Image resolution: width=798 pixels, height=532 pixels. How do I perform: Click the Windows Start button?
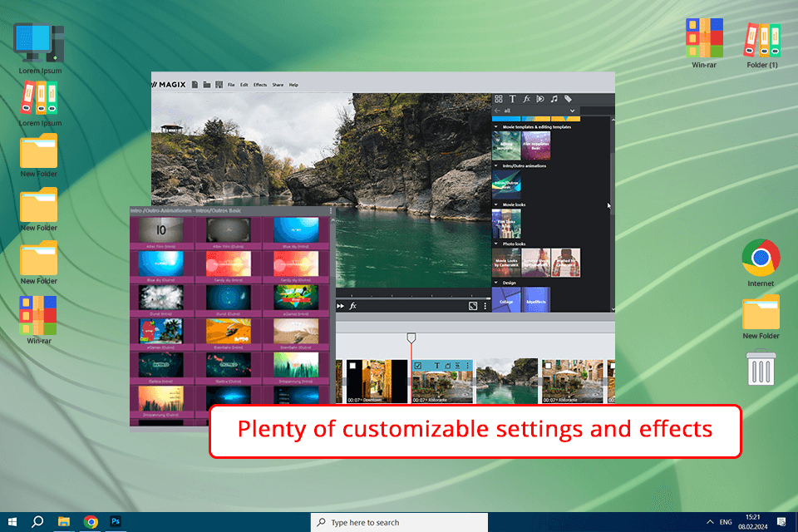point(12,522)
